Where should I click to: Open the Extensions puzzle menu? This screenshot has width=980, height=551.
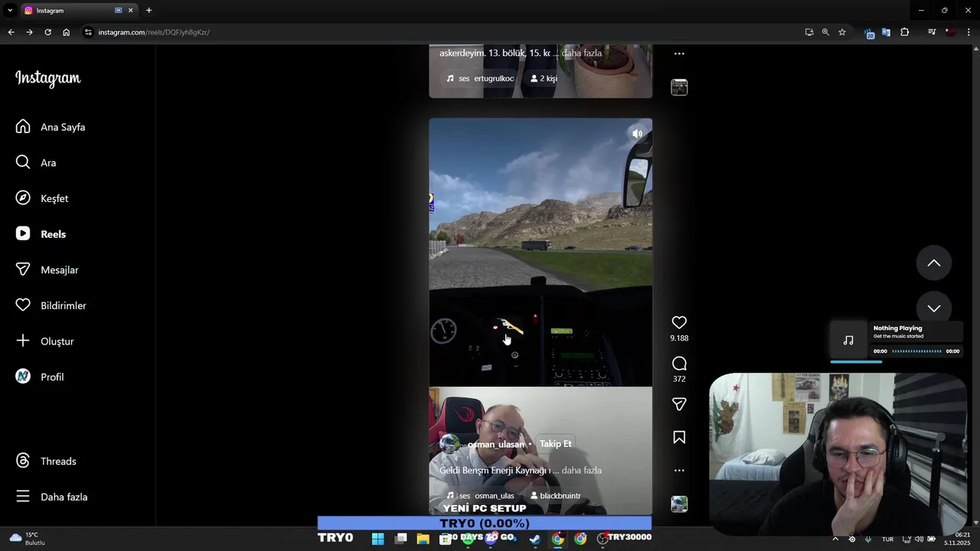click(904, 32)
